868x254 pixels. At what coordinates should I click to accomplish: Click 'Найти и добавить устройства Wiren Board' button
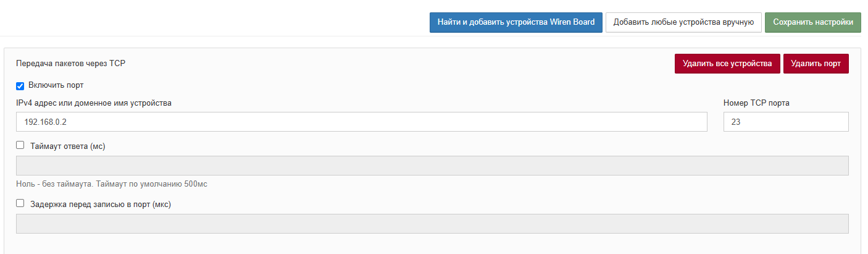(x=515, y=22)
